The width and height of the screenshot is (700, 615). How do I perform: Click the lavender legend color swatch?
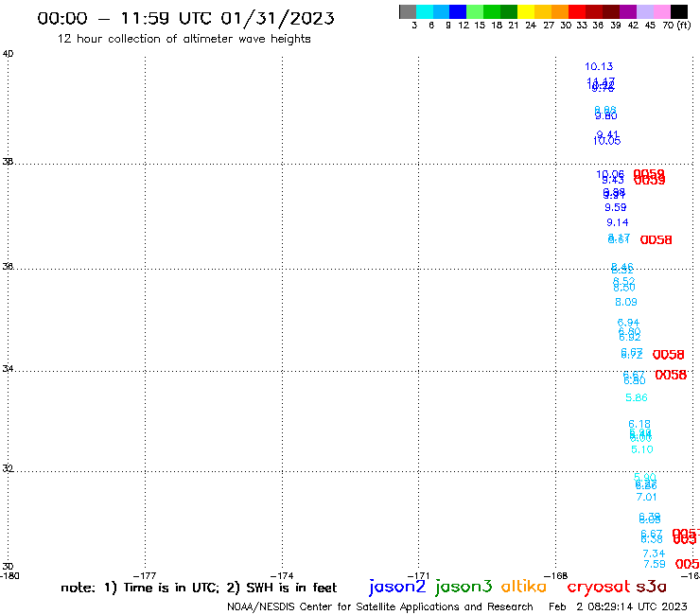(x=644, y=12)
